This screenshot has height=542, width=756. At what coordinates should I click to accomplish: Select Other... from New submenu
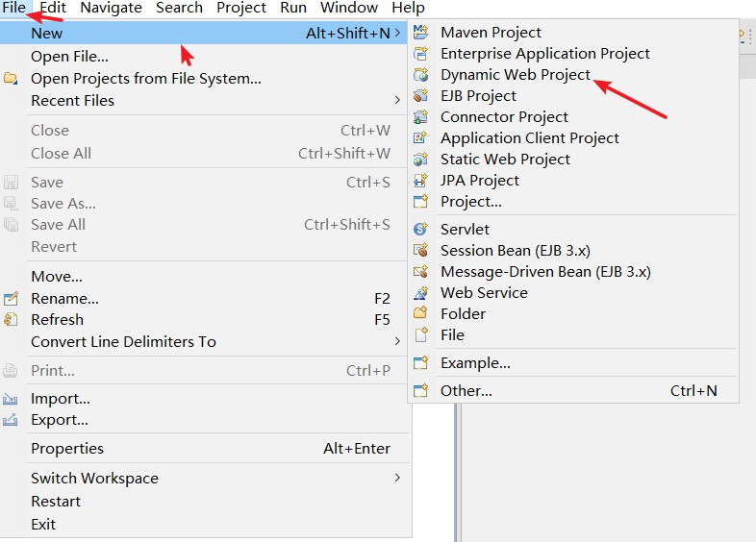466,391
